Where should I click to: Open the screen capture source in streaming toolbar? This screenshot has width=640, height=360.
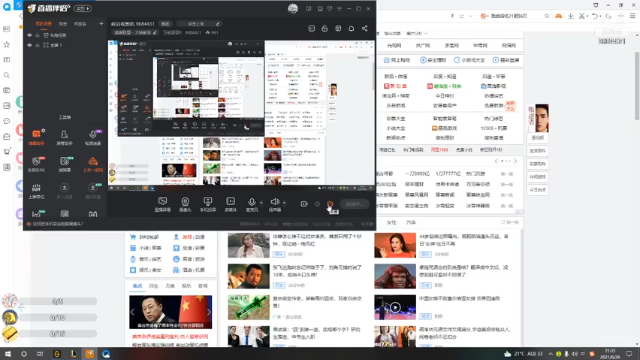[162, 203]
